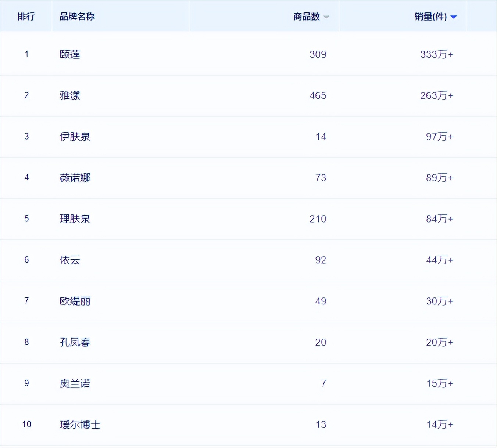497x448 pixels.
Task: Open brand 雅漾 ranked second
Action: pyautogui.click(x=70, y=95)
